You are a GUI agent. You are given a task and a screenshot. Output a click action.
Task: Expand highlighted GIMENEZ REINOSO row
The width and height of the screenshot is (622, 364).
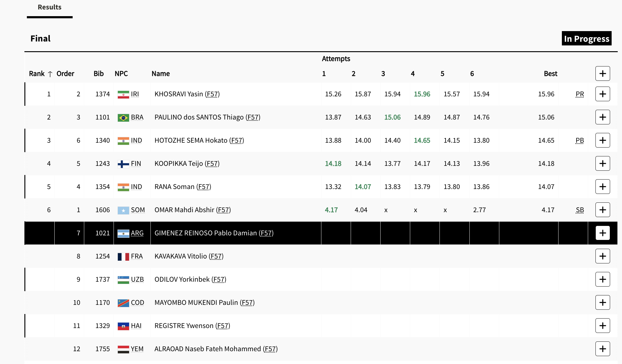[x=602, y=233]
